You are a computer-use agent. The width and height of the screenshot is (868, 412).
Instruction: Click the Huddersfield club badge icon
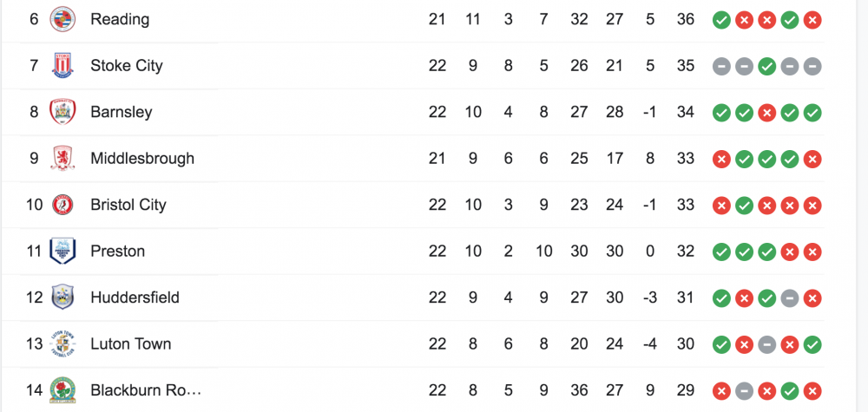pos(62,298)
